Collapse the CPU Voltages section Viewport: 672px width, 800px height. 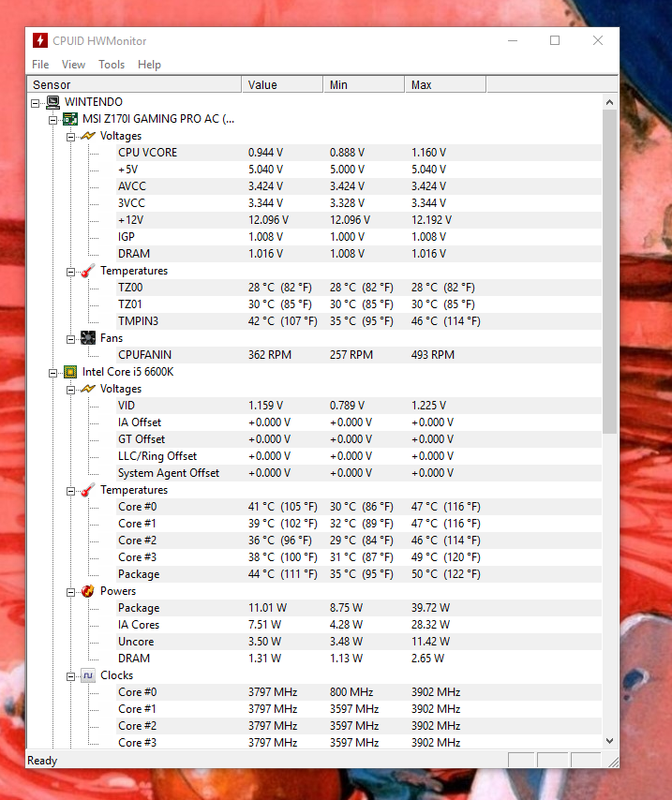[x=70, y=390]
